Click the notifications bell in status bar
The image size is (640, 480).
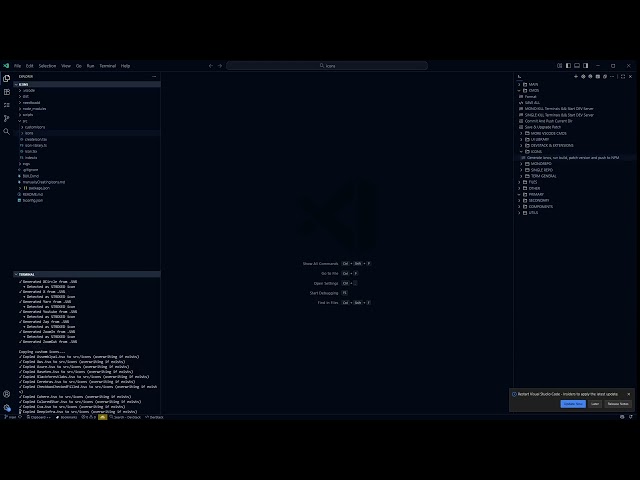pos(631,417)
